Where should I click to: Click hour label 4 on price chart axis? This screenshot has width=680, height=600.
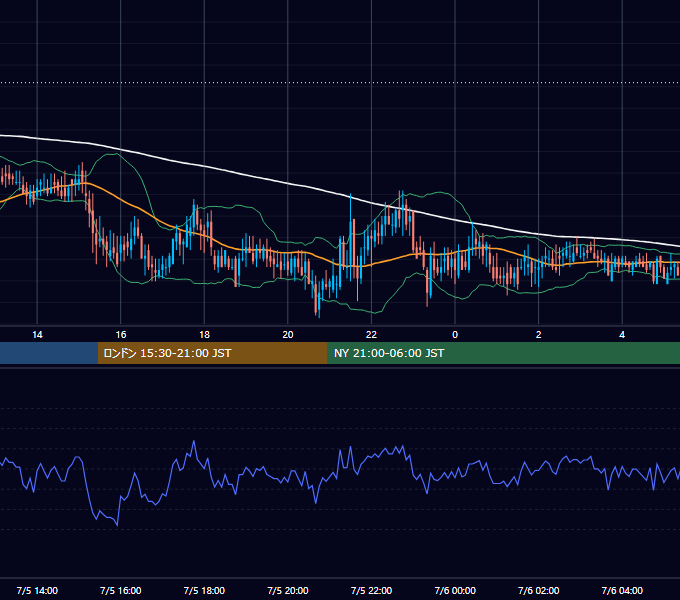click(x=622, y=335)
